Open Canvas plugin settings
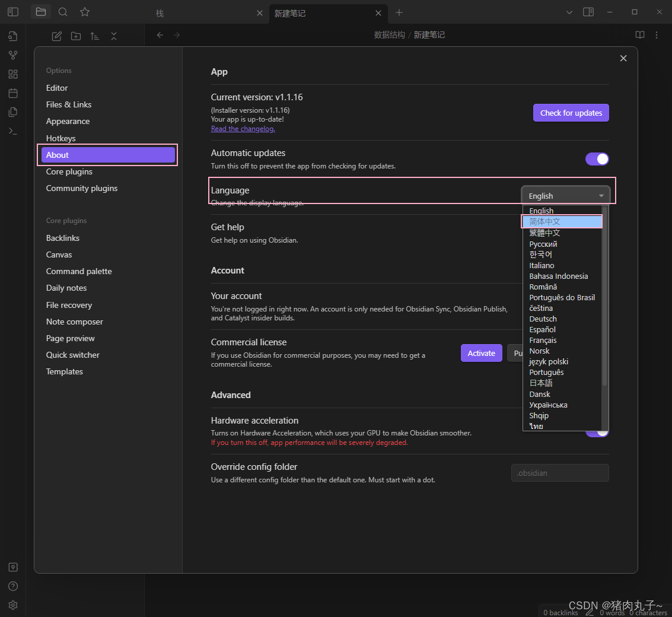 (x=108, y=255)
